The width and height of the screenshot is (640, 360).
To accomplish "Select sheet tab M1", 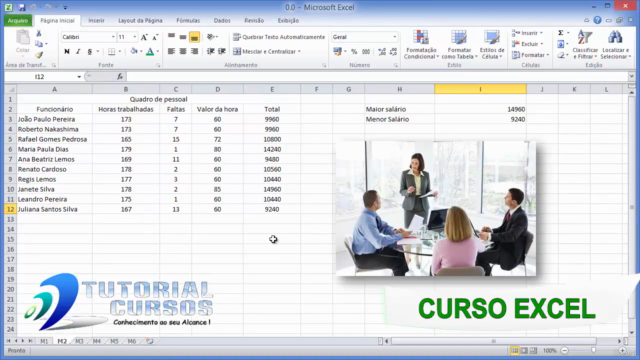I will (x=44, y=341).
